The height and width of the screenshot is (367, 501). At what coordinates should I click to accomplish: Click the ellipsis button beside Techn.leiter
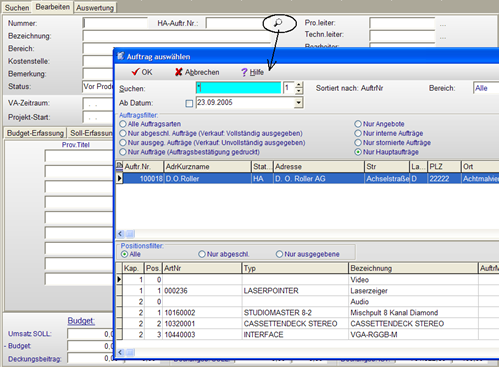click(443, 37)
